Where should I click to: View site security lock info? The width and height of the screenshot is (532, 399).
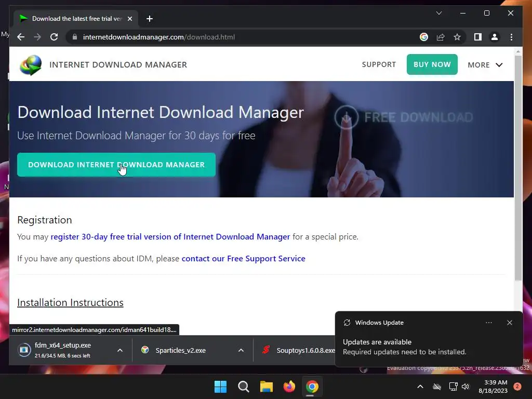point(75,37)
